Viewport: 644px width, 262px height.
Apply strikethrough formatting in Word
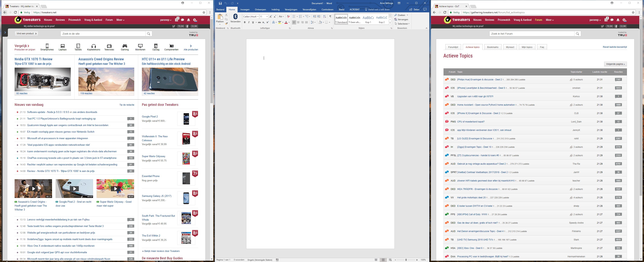[x=259, y=22]
